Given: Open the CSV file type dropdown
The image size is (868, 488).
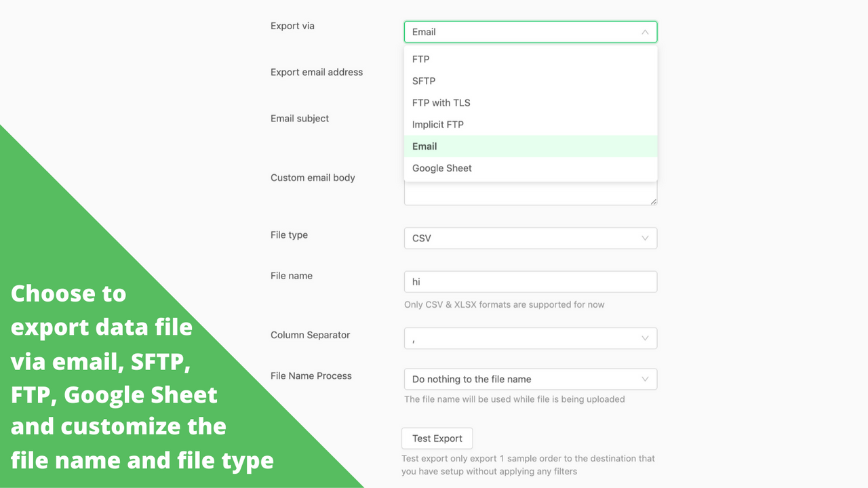Looking at the screenshot, I should (x=530, y=238).
